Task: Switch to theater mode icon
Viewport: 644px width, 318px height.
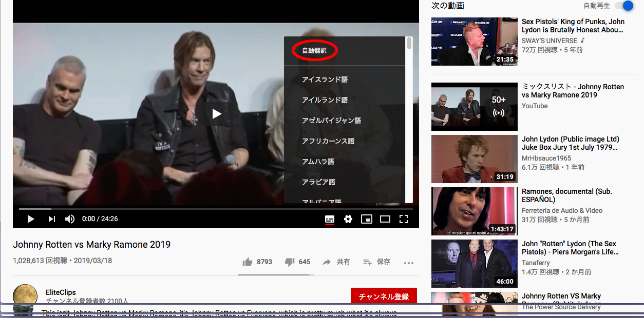Action: (x=385, y=219)
